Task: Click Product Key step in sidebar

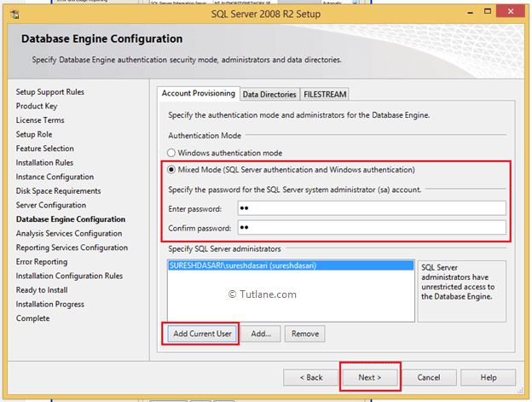Action: (x=37, y=107)
